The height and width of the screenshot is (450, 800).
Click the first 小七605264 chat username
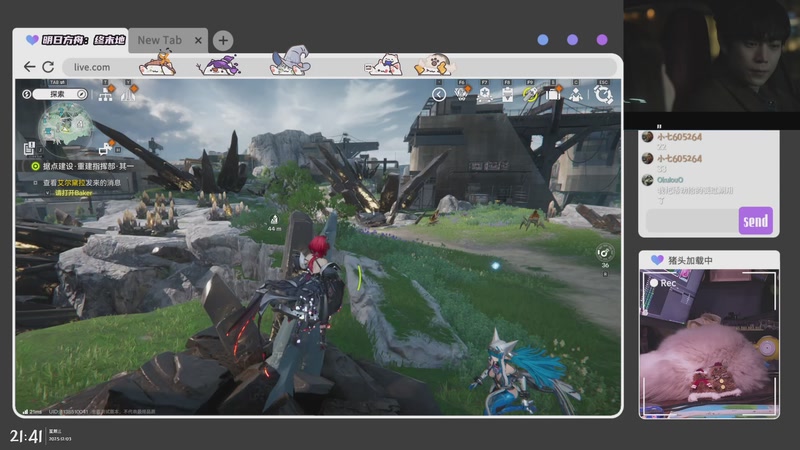(679, 137)
